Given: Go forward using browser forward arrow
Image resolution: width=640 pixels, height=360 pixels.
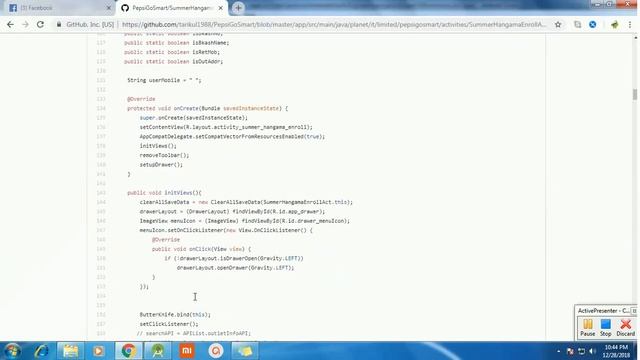Looking at the screenshot, I should coord(25,24).
